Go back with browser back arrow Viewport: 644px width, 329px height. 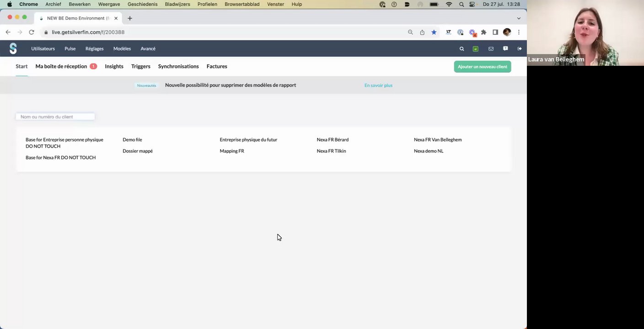[x=8, y=32]
